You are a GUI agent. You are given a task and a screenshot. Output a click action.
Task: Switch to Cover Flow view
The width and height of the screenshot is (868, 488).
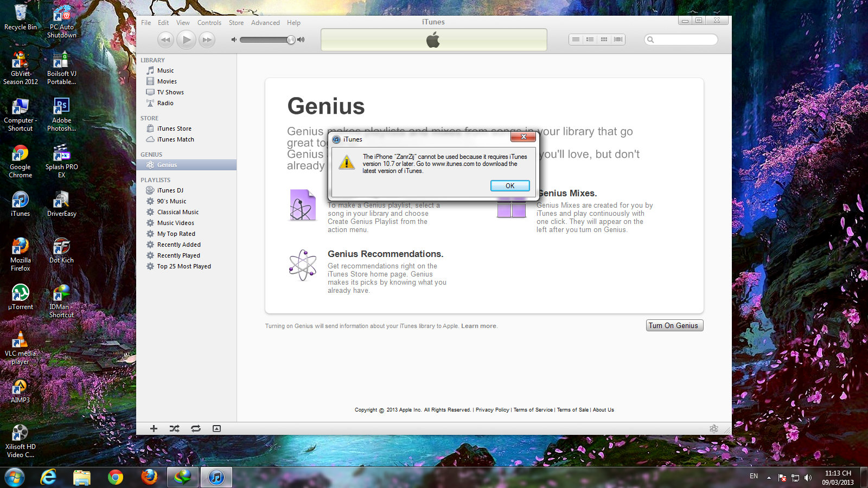tap(618, 40)
